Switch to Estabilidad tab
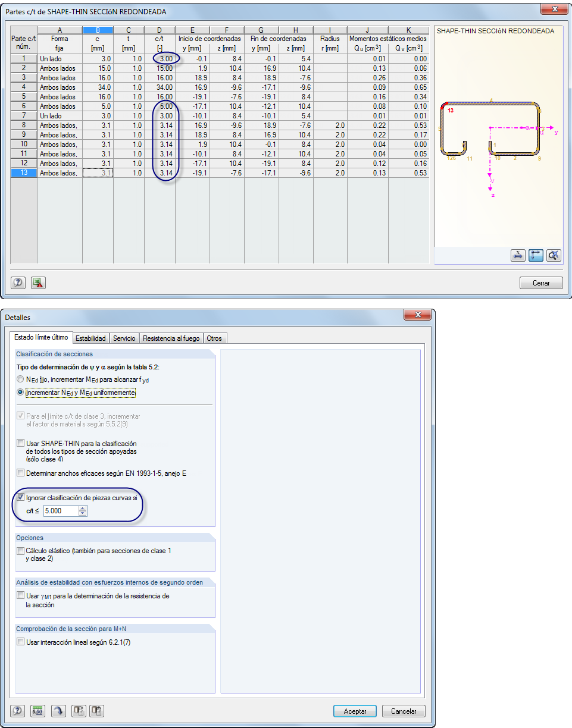The image size is (572, 728). click(x=90, y=338)
